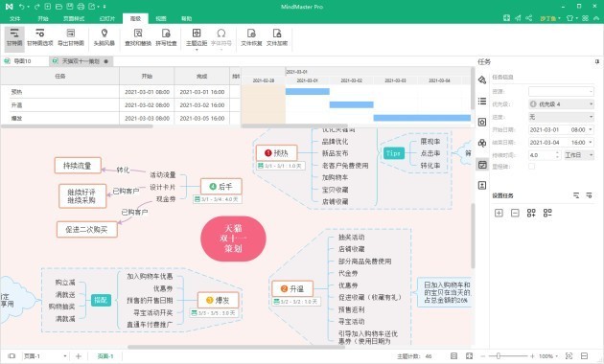Add task with plus square button
The width and height of the screenshot is (604, 364).
[499, 213]
